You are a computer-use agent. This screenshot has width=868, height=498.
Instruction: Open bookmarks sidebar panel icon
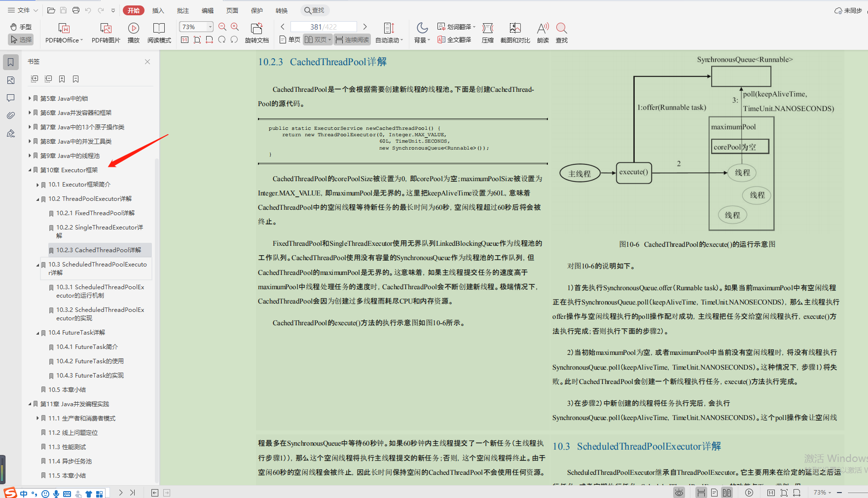[10, 62]
